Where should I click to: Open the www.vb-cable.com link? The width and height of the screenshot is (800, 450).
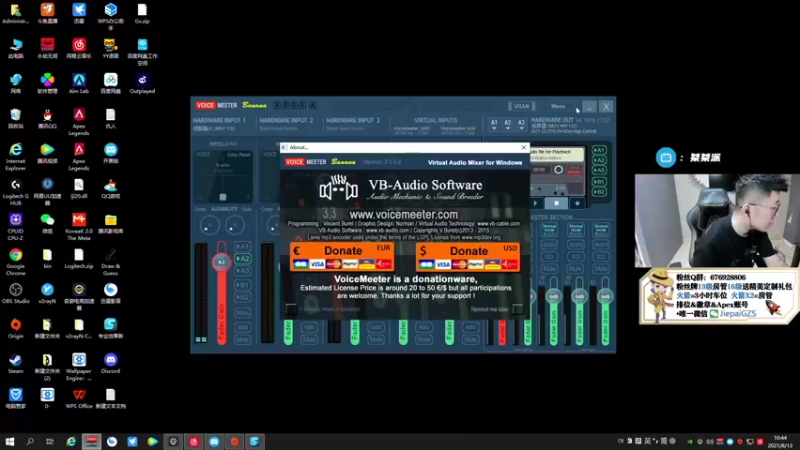point(498,223)
